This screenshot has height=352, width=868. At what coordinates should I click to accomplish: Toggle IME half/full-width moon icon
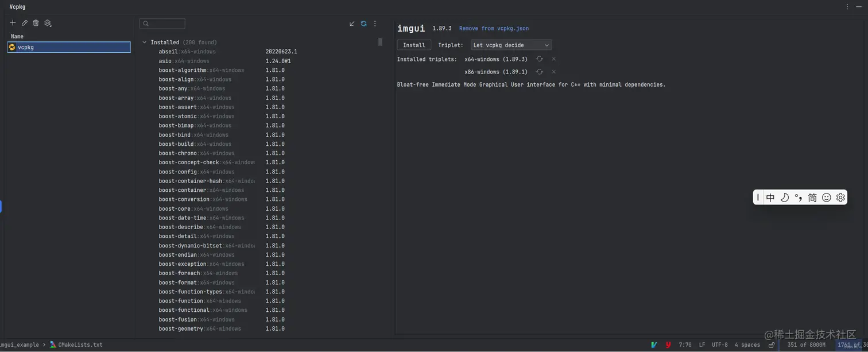coord(785,198)
